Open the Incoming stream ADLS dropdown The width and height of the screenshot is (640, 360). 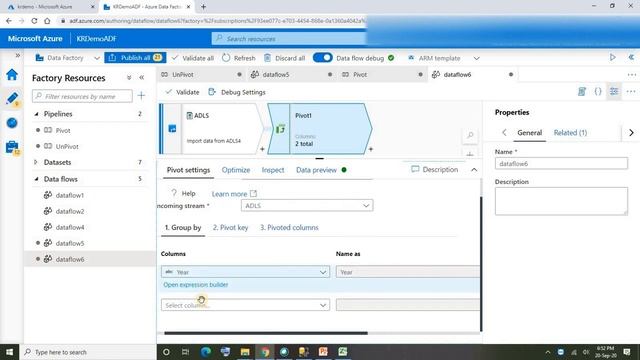[307, 206]
